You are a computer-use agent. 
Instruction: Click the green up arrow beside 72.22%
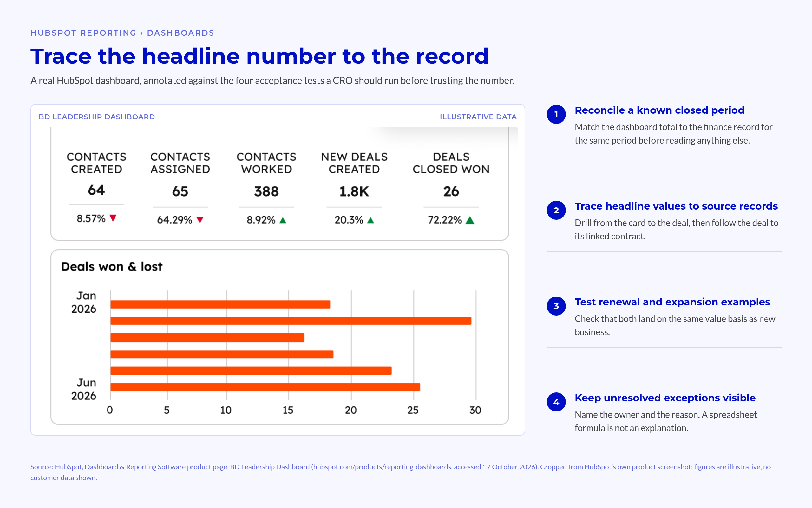tap(470, 220)
